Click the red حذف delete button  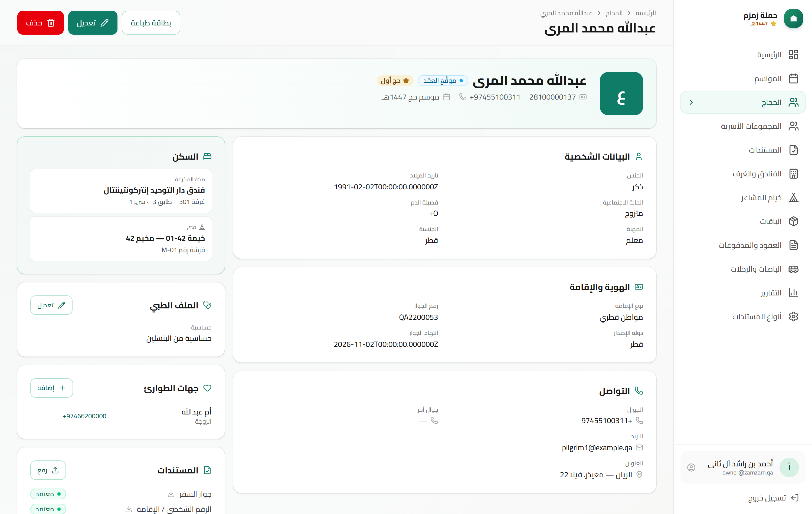41,22
